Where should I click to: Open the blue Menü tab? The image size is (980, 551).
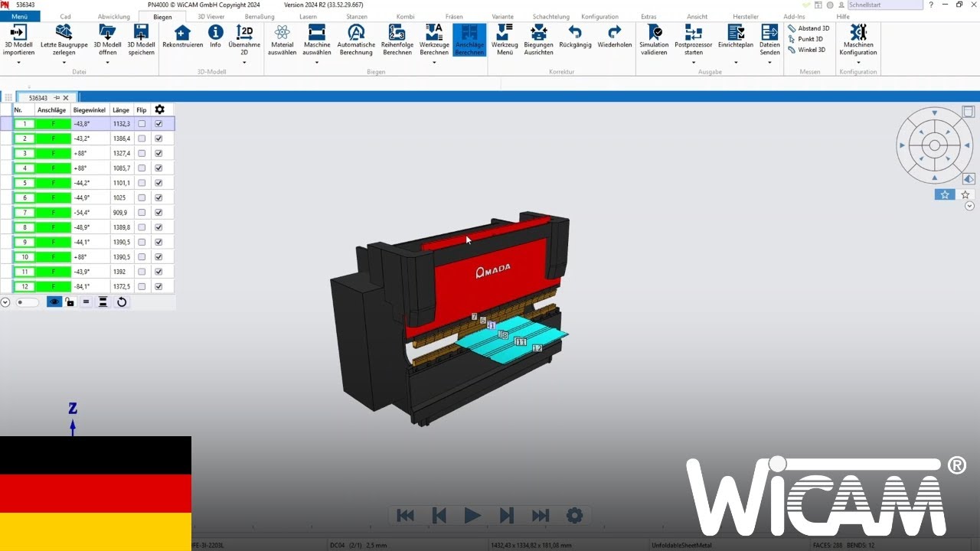[20, 16]
